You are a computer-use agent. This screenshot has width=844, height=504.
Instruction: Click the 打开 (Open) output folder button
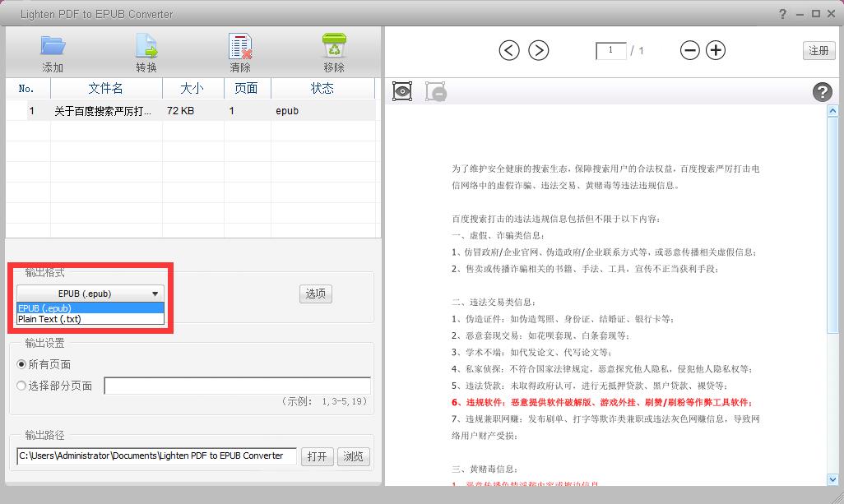click(317, 456)
